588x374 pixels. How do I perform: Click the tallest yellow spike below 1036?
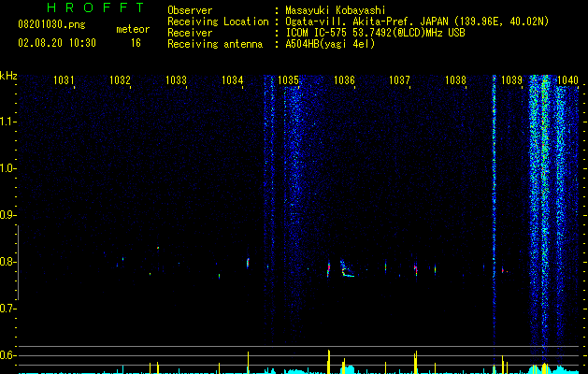coord(329,362)
